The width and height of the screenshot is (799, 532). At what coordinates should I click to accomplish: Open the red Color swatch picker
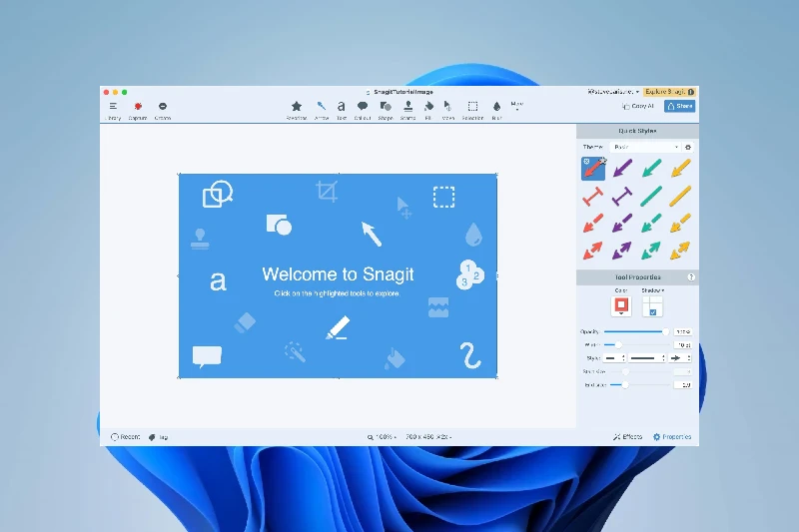621,306
